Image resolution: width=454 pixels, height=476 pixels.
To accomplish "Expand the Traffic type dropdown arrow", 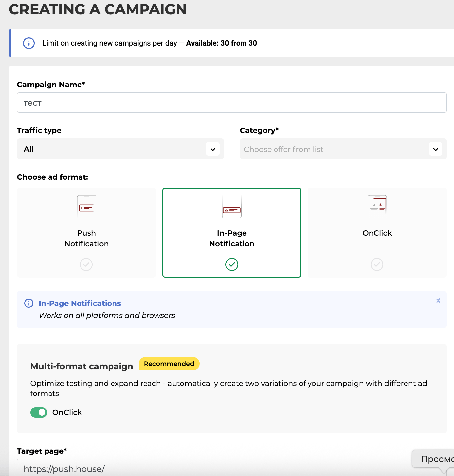I will coord(213,149).
